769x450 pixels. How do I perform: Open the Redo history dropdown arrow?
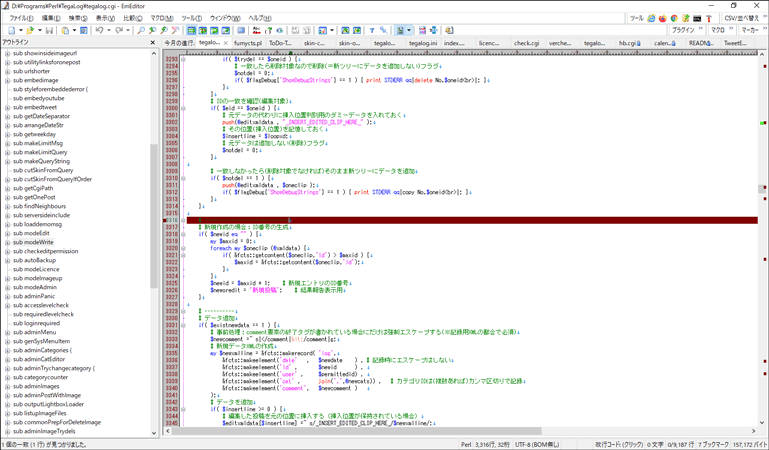[x=128, y=30]
